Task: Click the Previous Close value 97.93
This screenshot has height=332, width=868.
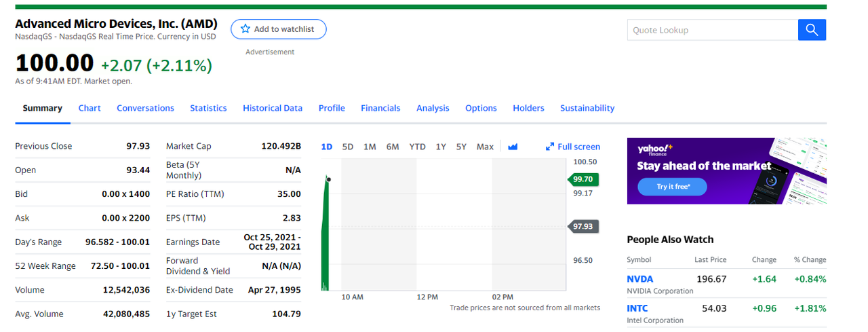Action: [138, 146]
